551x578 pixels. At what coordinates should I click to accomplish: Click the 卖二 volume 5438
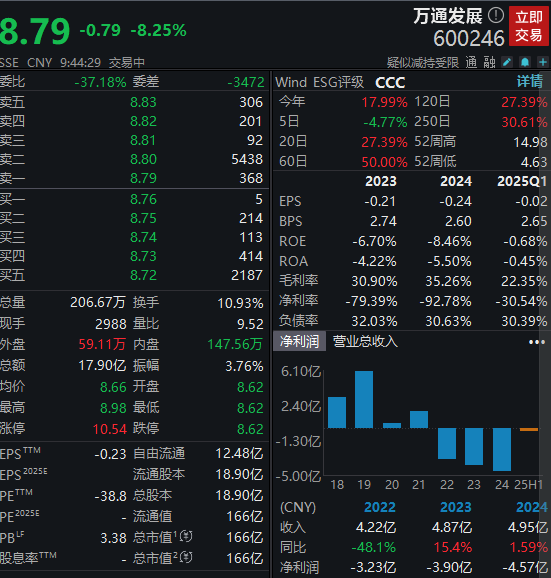[247, 159]
